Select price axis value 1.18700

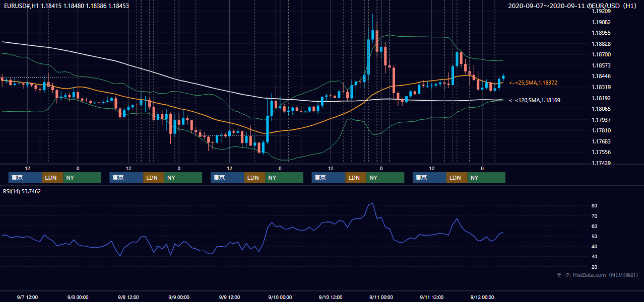point(601,54)
